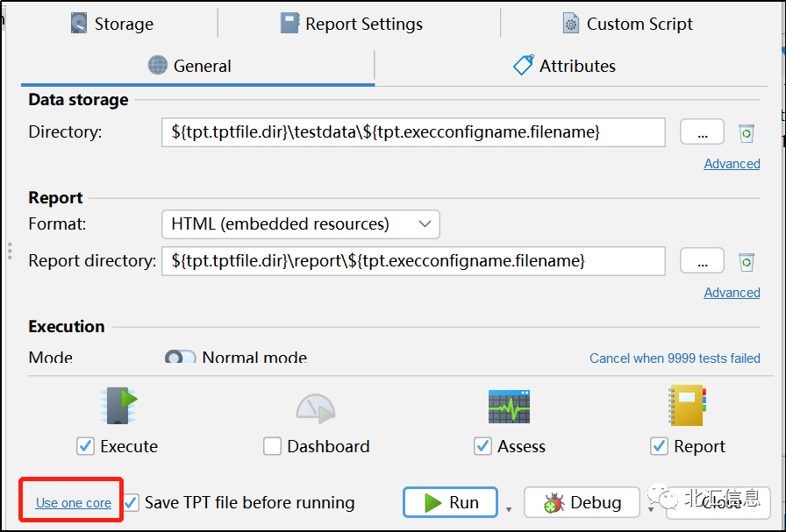The width and height of the screenshot is (786, 532).
Task: Reset the data storage directory trash icon
Action: pos(747,133)
